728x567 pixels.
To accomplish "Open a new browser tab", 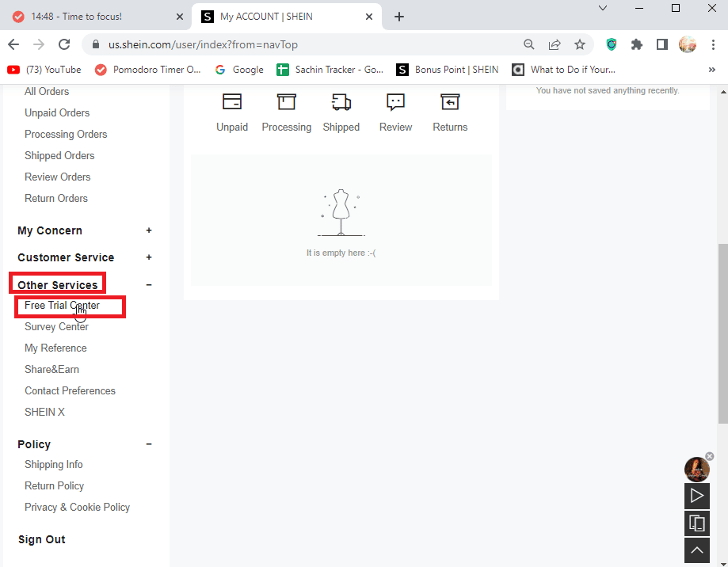I will (398, 17).
